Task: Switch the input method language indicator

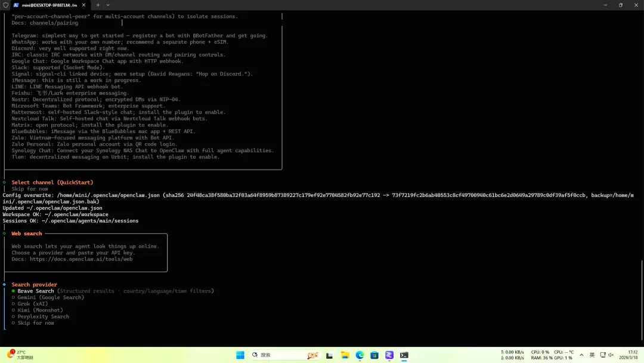Action: pos(592,355)
